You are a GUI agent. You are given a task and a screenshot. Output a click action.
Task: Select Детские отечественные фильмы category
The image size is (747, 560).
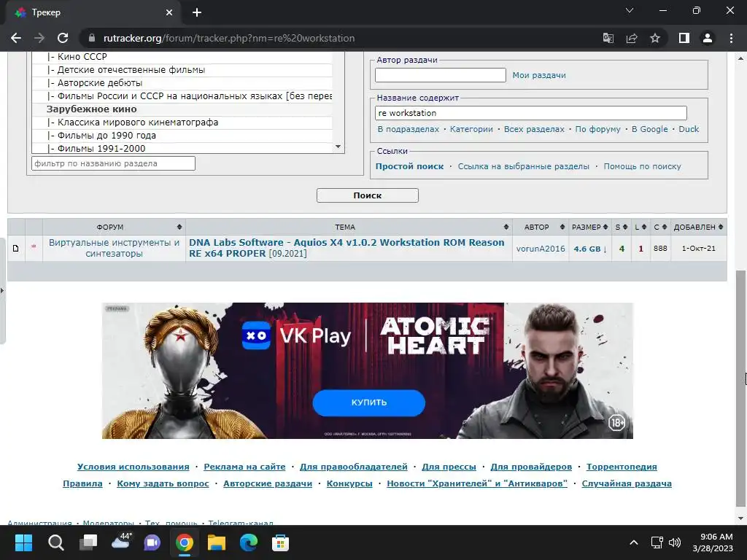coord(125,69)
